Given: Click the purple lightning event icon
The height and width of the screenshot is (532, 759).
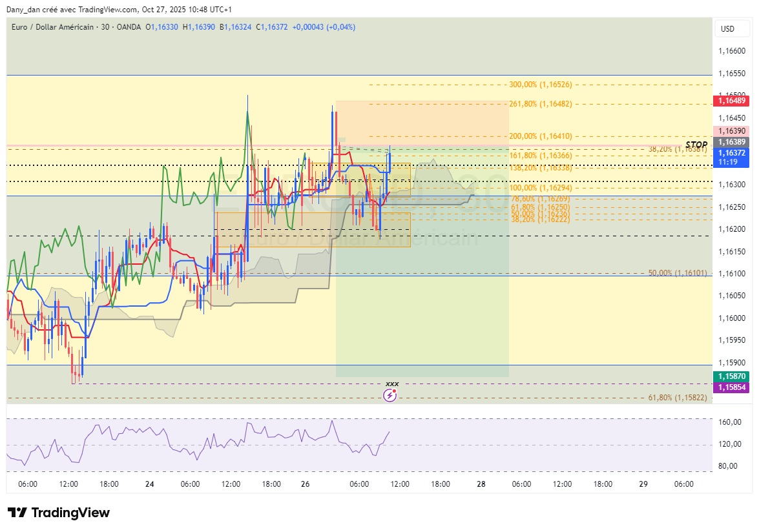Looking at the screenshot, I should point(390,396).
